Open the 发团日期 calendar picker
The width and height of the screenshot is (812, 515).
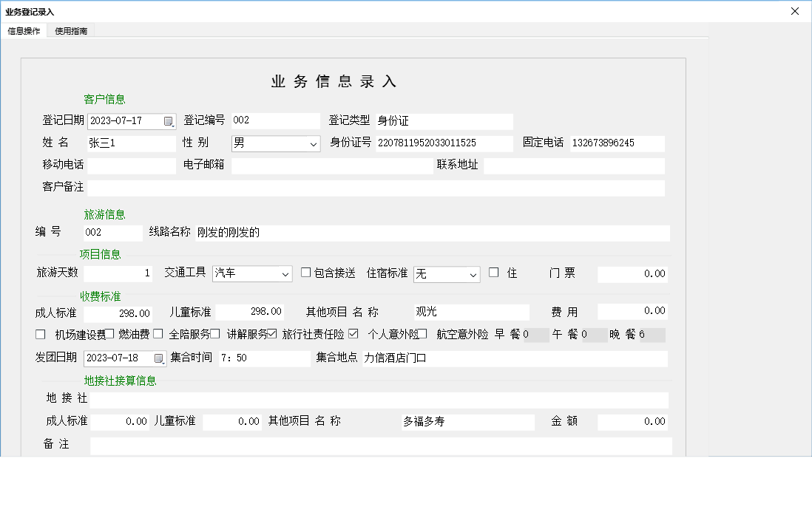click(159, 358)
